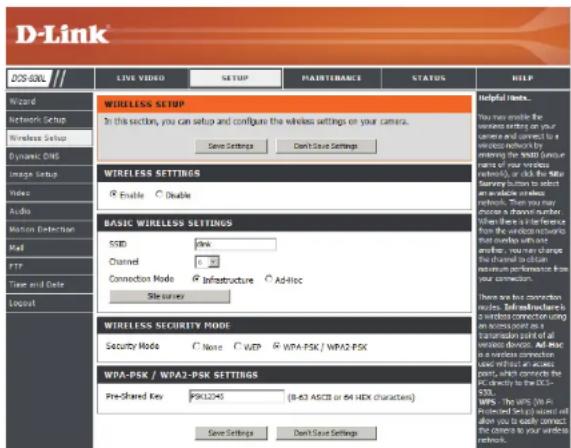
Task: Go to the Help tab
Action: click(523, 78)
